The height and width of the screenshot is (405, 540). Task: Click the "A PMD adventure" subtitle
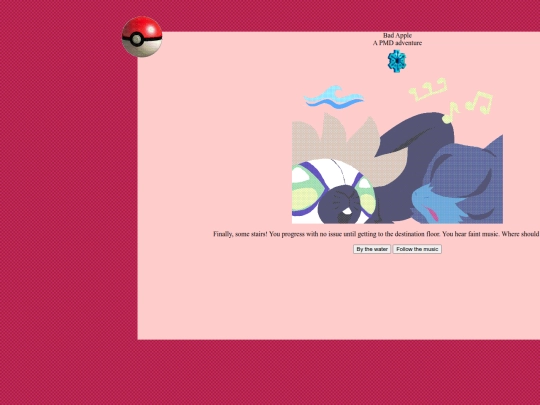click(397, 43)
